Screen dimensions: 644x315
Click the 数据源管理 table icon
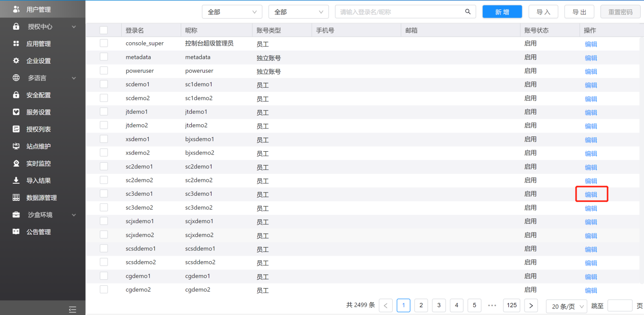point(16,198)
